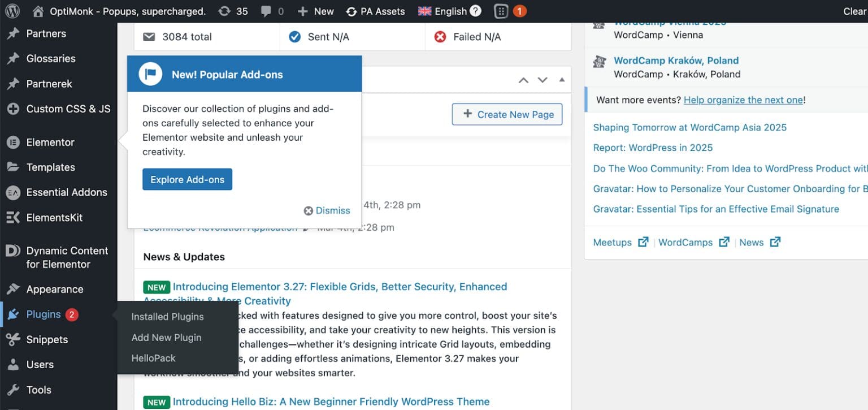Click the help icon next to English
The image size is (868, 410).
pyautogui.click(x=476, y=11)
